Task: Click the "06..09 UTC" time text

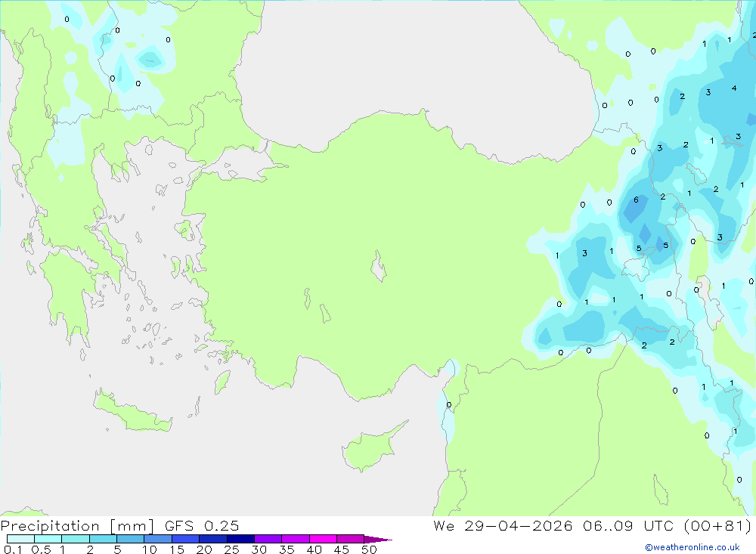Action: [x=628, y=525]
